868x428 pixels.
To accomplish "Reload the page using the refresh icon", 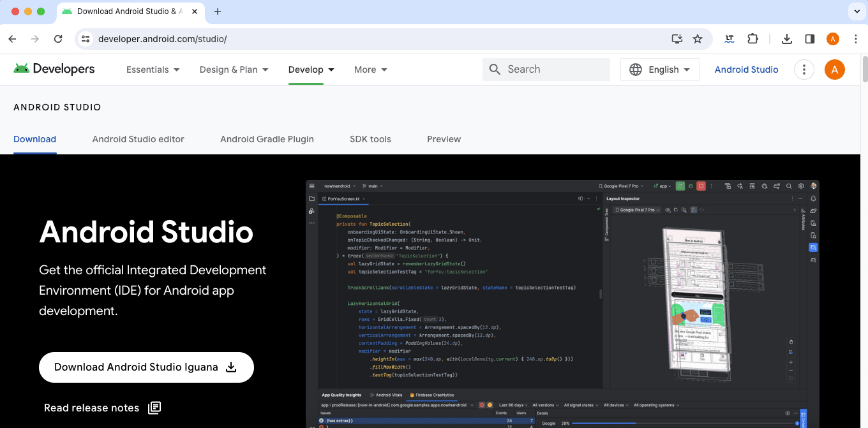I will pos(58,39).
